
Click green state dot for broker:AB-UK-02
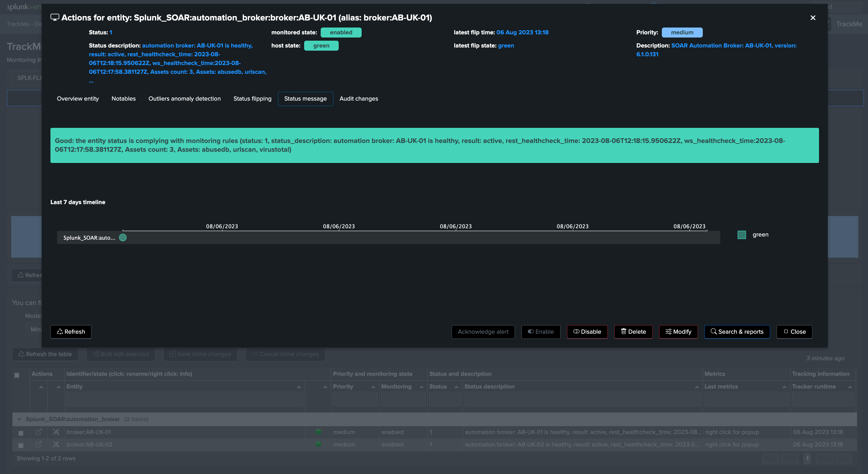coord(318,444)
